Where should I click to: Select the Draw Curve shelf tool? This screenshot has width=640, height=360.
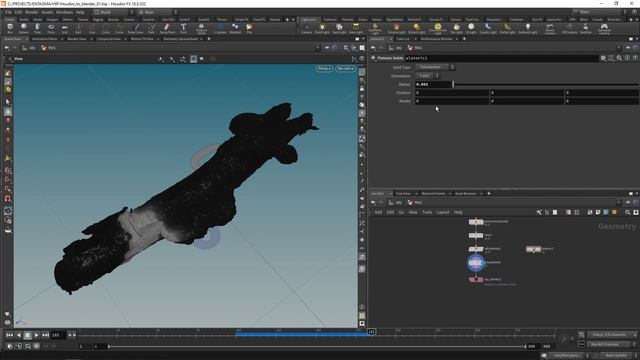tap(136, 29)
